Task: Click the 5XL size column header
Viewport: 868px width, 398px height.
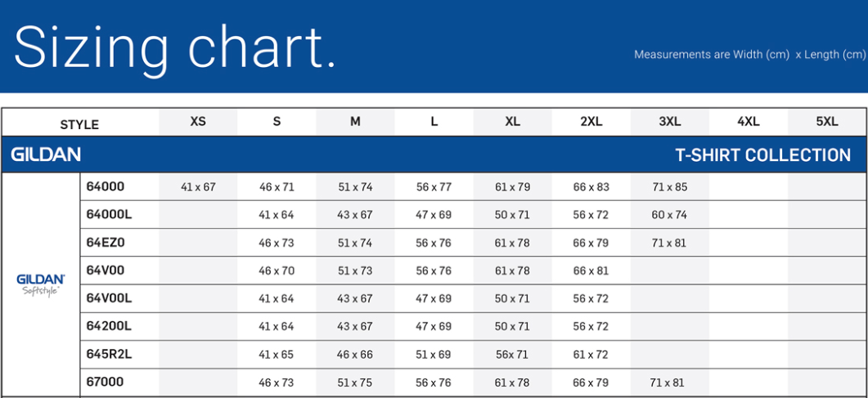Action: [x=827, y=122]
